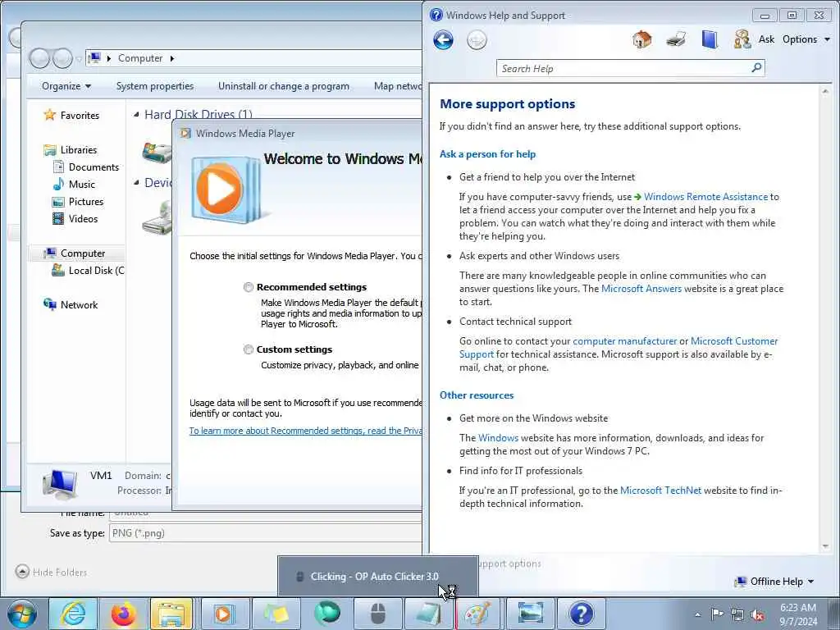This screenshot has width=840, height=630.
Task: Click System properties in Explorer toolbar
Action: coord(155,85)
